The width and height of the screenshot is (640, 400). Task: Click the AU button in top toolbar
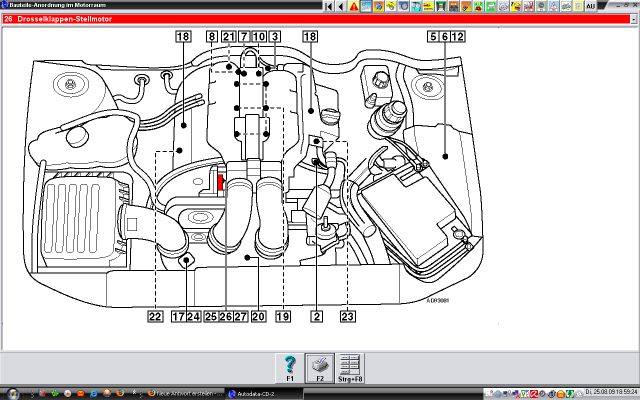[591, 6]
